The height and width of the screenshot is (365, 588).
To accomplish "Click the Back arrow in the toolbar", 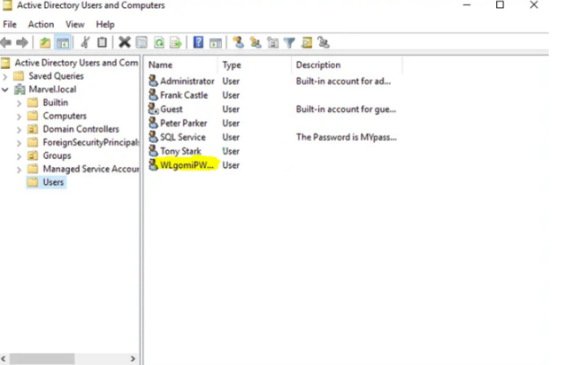I will pos(6,42).
